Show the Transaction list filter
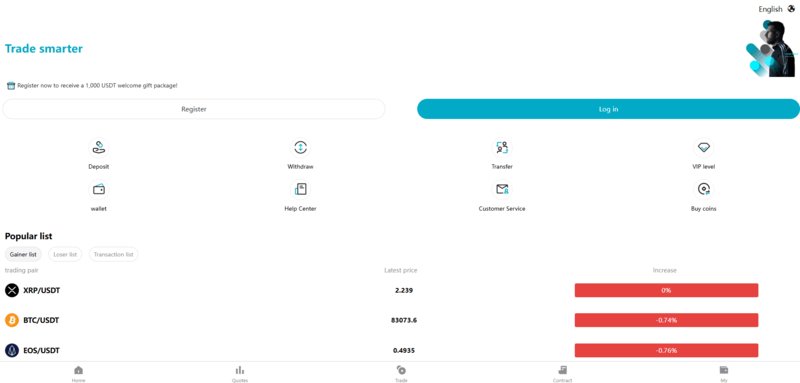Image resolution: width=800 pixels, height=383 pixels. point(113,254)
